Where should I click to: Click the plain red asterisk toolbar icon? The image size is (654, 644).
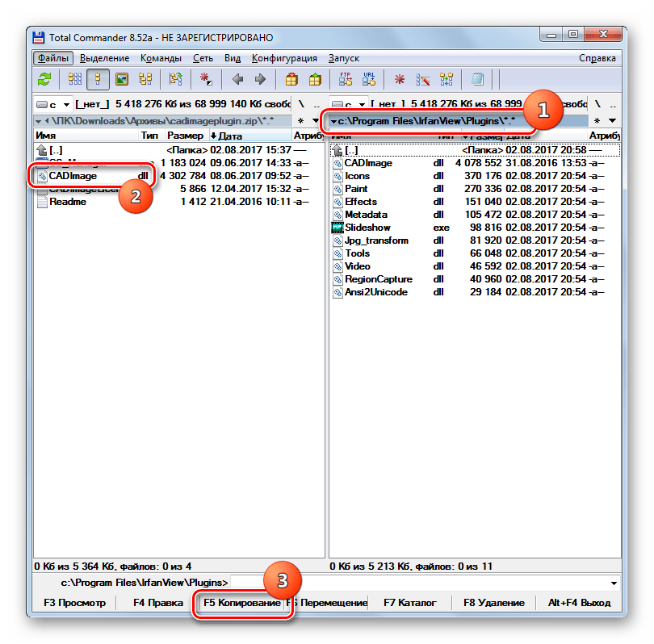[400, 79]
